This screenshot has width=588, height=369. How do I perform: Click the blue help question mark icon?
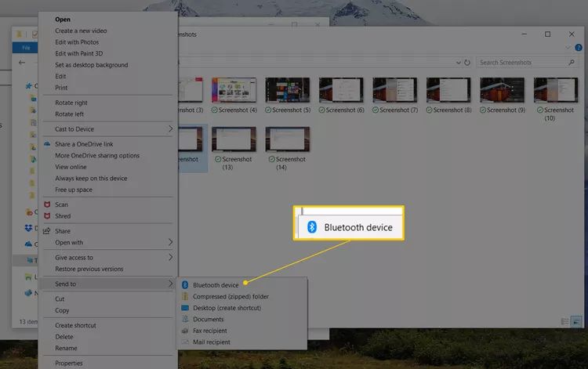pos(579,48)
